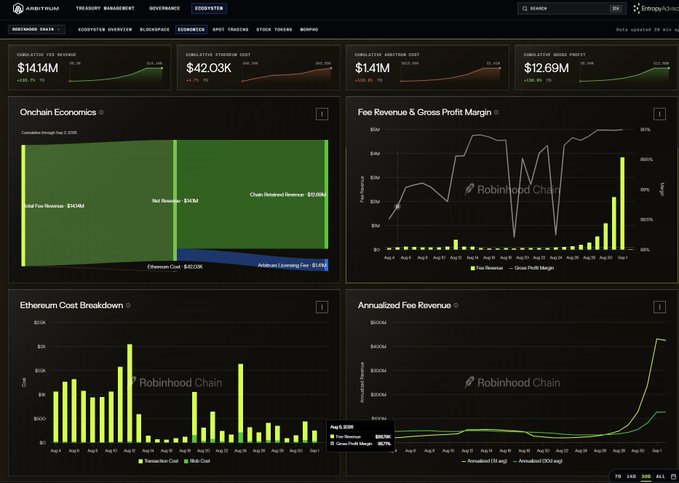The image size is (679, 483).
Task: Click the Onchain Economics heading
Action: point(58,112)
